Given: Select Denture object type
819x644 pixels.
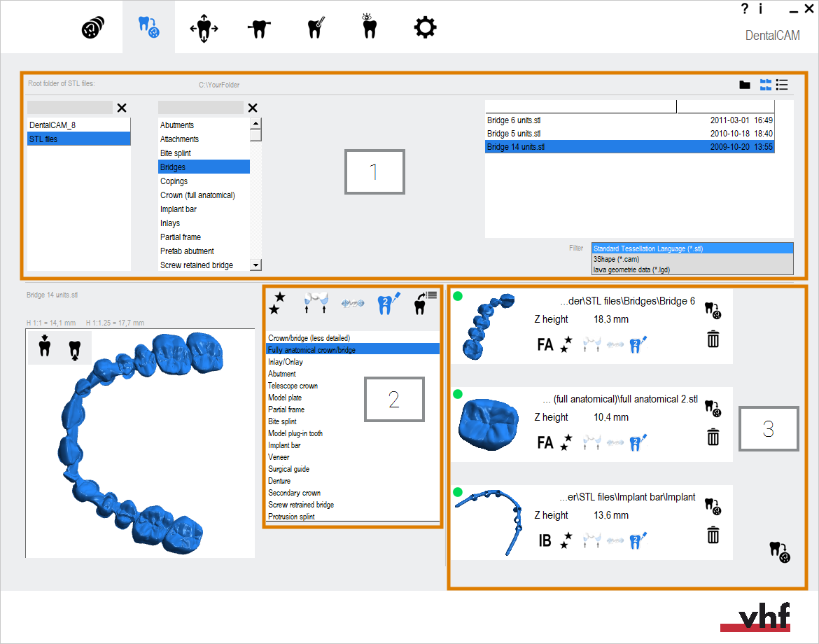Looking at the screenshot, I should click(x=353, y=481).
